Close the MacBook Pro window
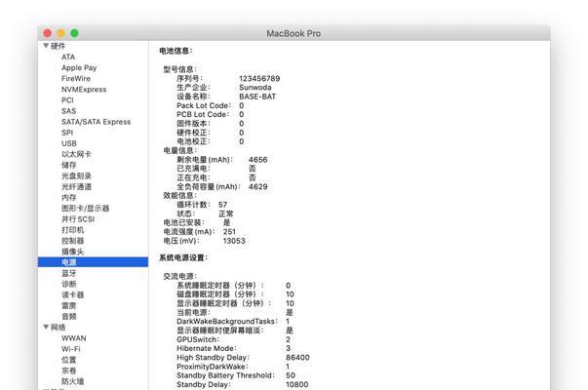Image resolution: width=588 pixels, height=390 pixels. pos(47,33)
